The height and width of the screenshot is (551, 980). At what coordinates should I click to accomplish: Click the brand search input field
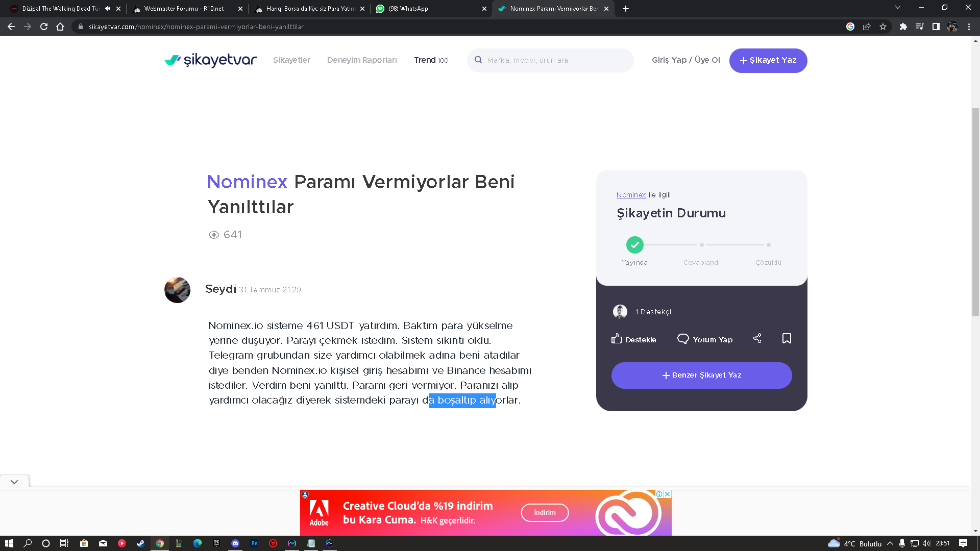pos(550,60)
